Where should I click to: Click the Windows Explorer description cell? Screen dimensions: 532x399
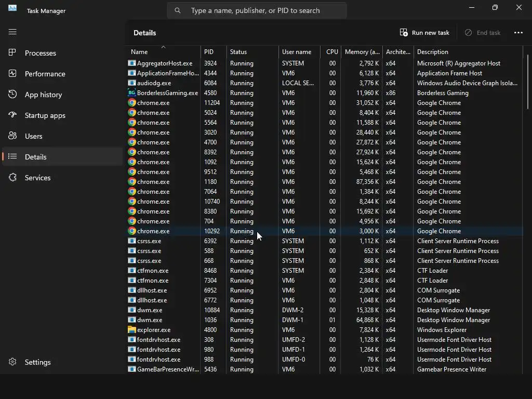(x=442, y=329)
